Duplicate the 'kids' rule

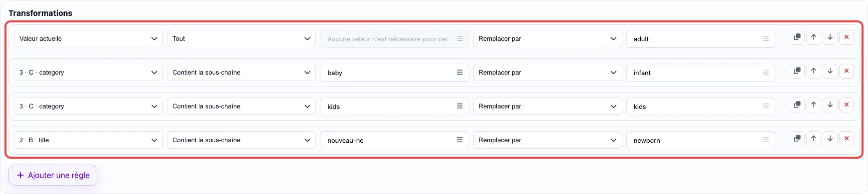(797, 105)
